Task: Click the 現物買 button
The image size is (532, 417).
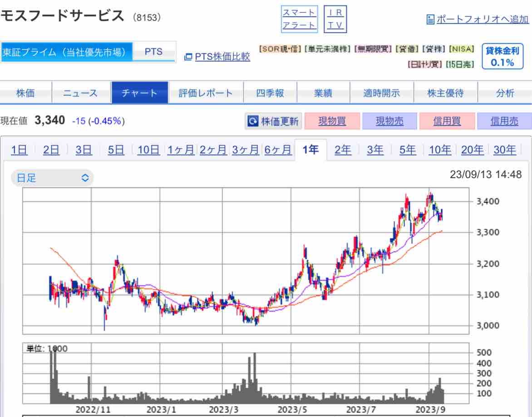Action: (332, 121)
